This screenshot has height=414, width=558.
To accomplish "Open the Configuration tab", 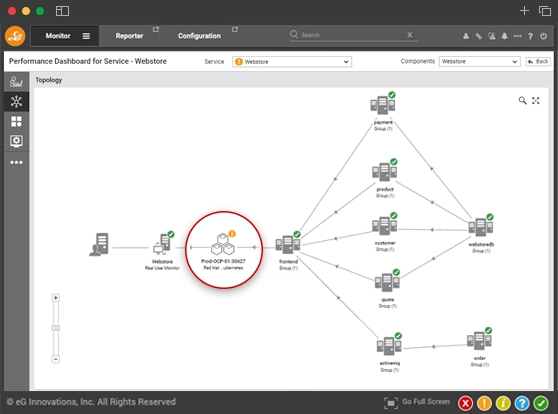I will (199, 36).
